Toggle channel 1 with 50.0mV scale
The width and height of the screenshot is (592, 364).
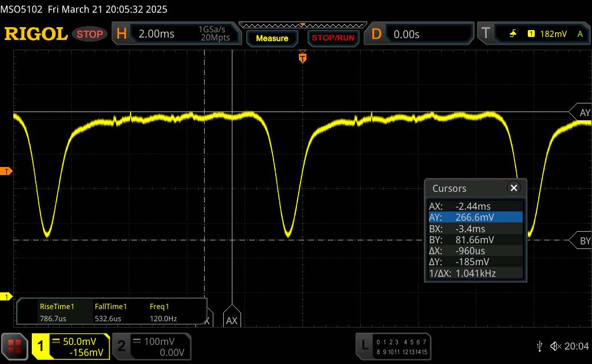point(71,346)
